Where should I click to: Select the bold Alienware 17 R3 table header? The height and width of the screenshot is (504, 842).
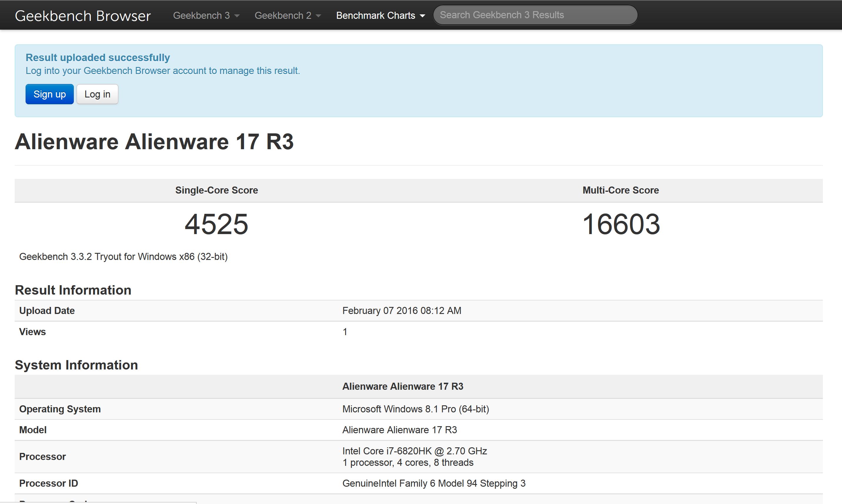(x=403, y=387)
